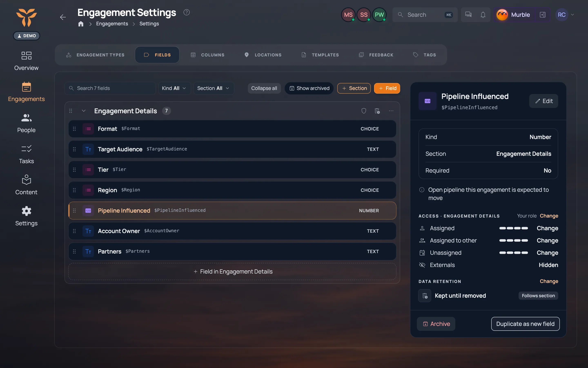Open Content in the sidebar

[x=26, y=185]
